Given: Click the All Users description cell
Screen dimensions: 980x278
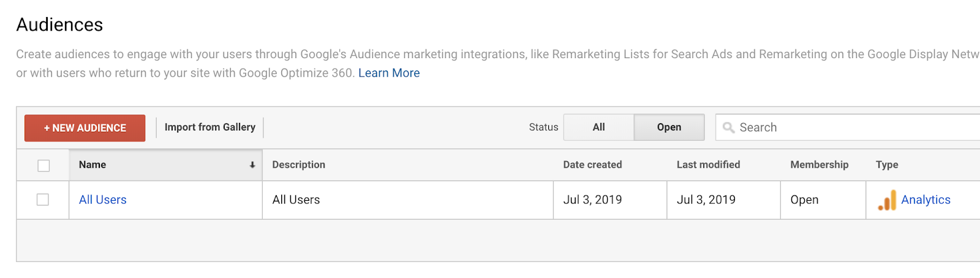Looking at the screenshot, I should pos(296,200).
